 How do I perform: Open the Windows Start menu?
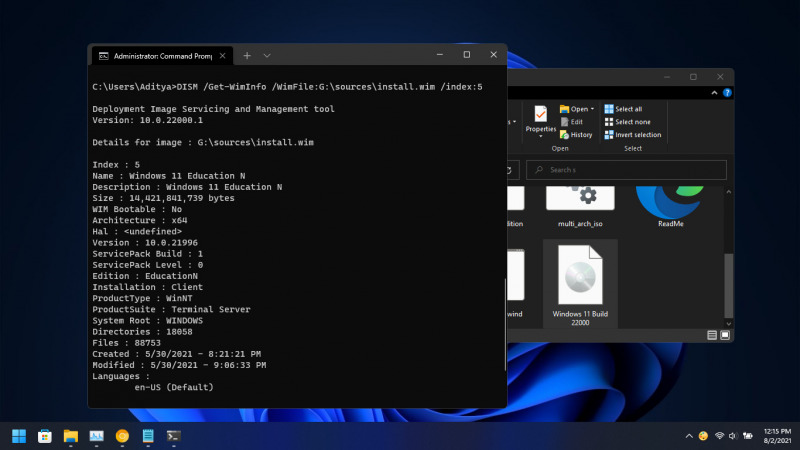19,436
